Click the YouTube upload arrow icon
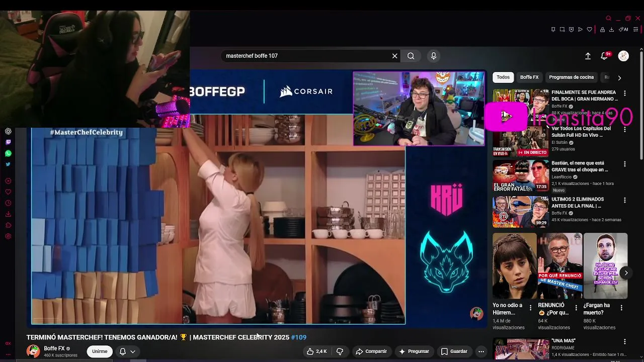 point(588,56)
